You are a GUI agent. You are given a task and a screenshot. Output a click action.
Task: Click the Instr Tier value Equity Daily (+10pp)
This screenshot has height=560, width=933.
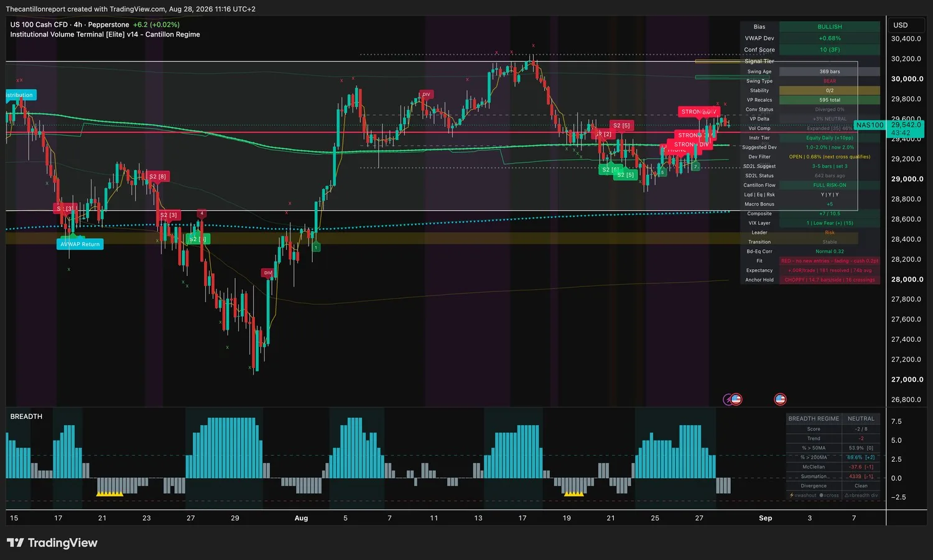[830, 138]
